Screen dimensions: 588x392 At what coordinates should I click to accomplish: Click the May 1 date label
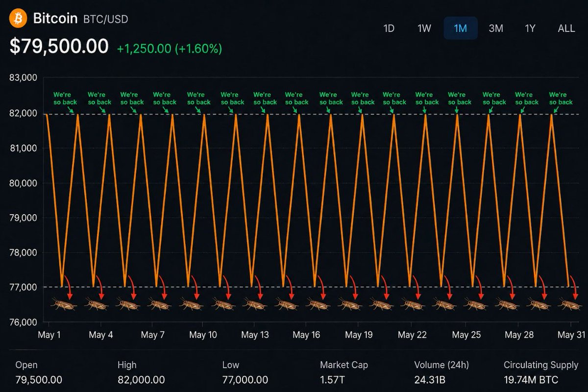(x=49, y=335)
